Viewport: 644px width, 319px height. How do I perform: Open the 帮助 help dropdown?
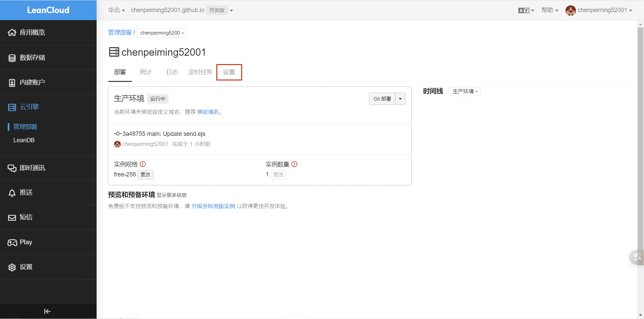coord(550,10)
